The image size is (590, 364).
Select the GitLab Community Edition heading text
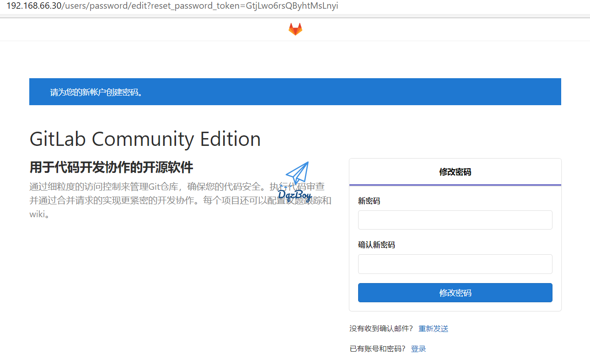click(145, 139)
